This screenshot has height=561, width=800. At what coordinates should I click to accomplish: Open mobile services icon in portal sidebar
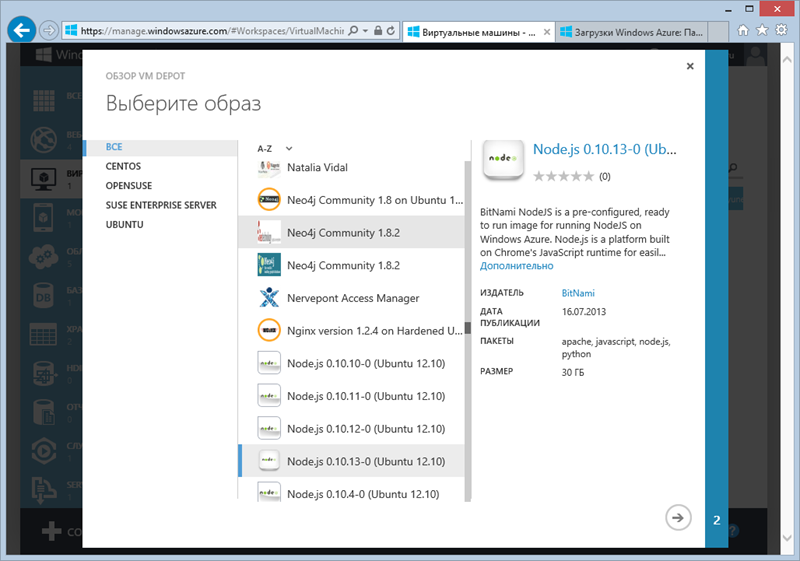[44, 217]
